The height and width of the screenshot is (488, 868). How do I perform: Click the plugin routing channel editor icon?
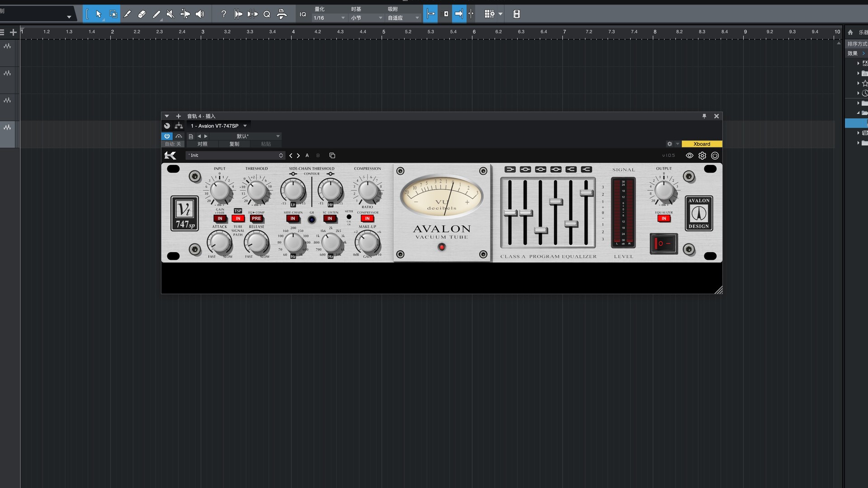click(x=179, y=126)
